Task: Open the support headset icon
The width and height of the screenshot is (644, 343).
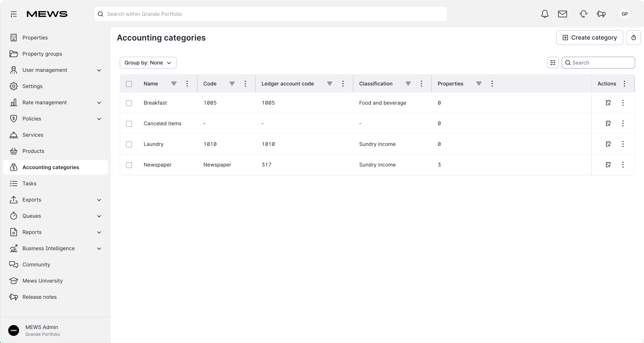Action: 584,14
